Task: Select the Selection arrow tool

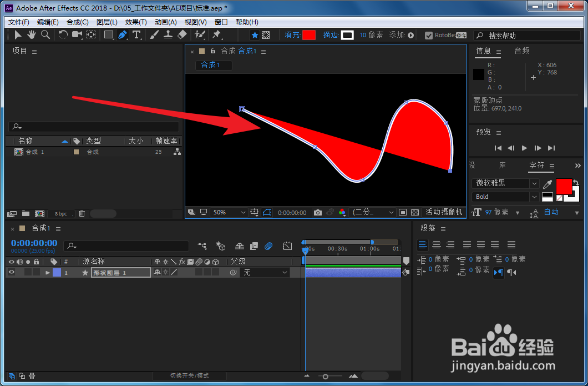Action: coord(17,35)
